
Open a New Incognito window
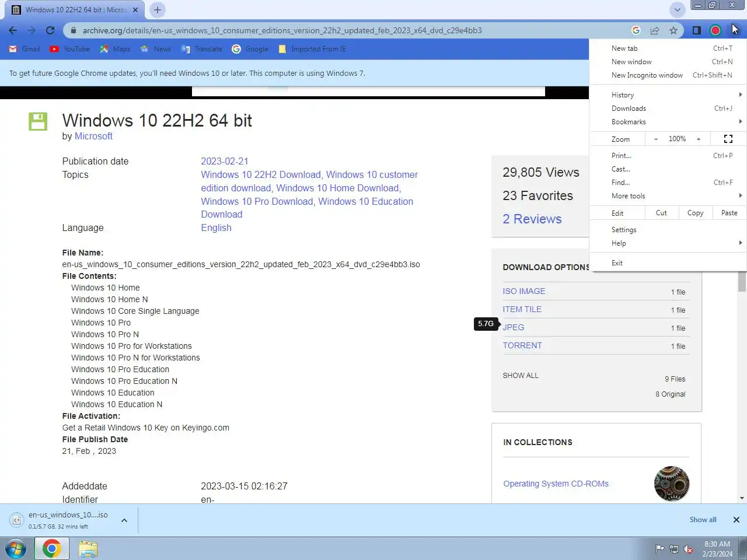668,75
